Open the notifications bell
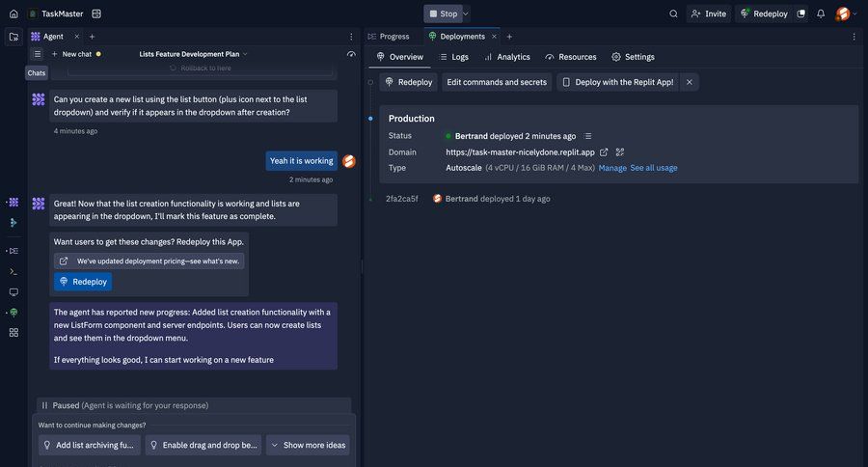This screenshot has height=467, width=868. (821, 14)
